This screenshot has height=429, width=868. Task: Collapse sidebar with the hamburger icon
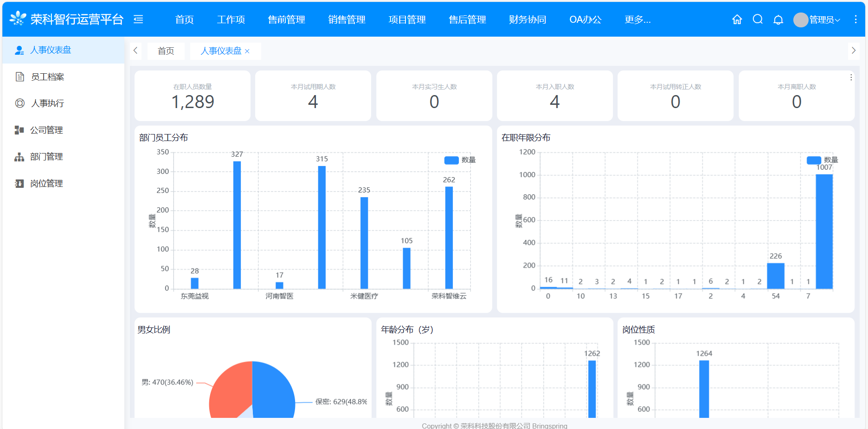pos(138,19)
